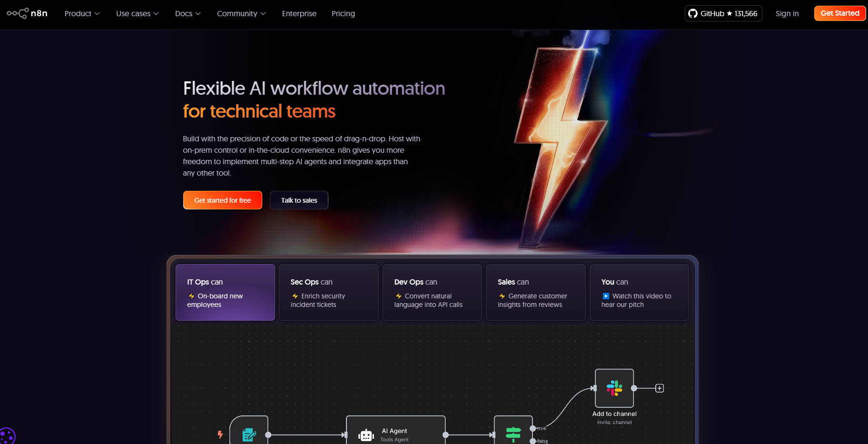Screen dimensions: 868x444
Task: Click the Sign in link
Action: (x=787, y=13)
